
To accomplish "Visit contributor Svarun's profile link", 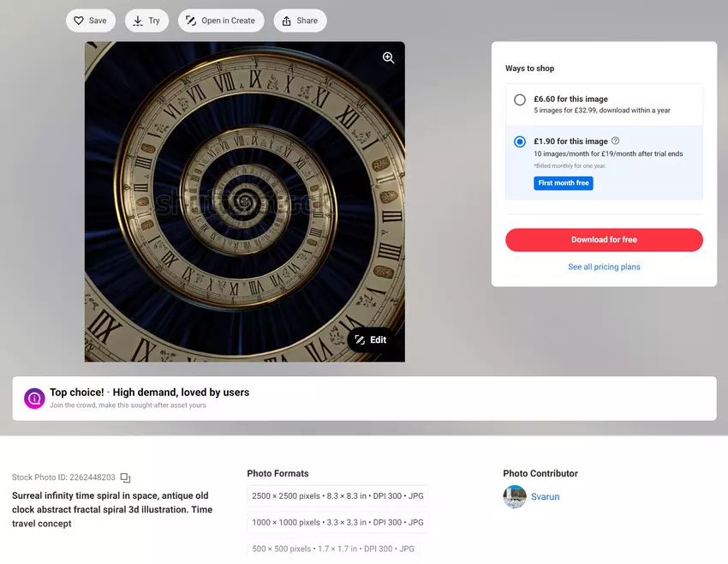I will pos(545,497).
